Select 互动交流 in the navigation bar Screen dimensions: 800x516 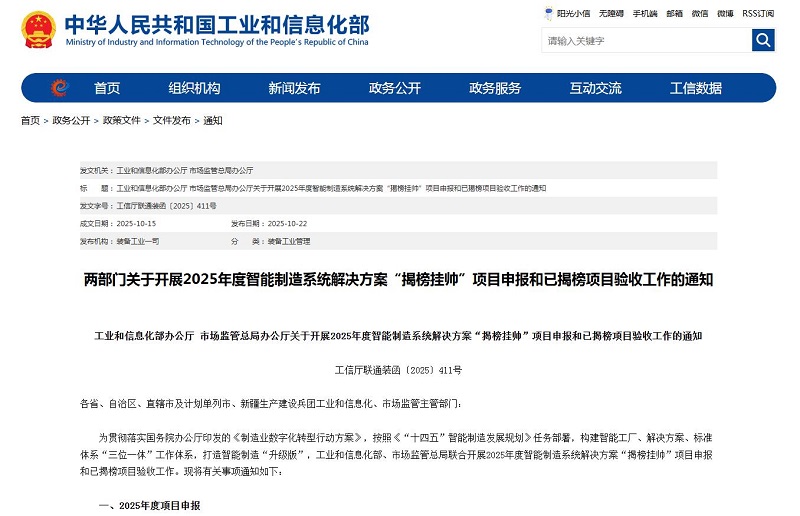[595, 88]
